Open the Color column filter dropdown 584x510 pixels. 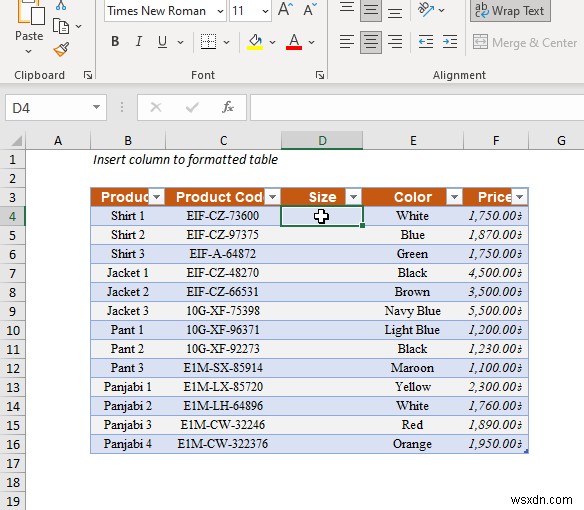pos(454,197)
